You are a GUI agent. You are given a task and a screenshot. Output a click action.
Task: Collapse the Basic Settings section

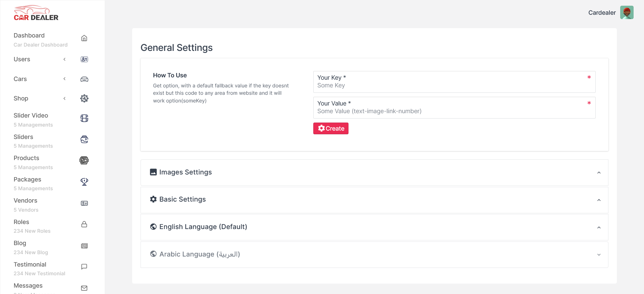(599, 200)
